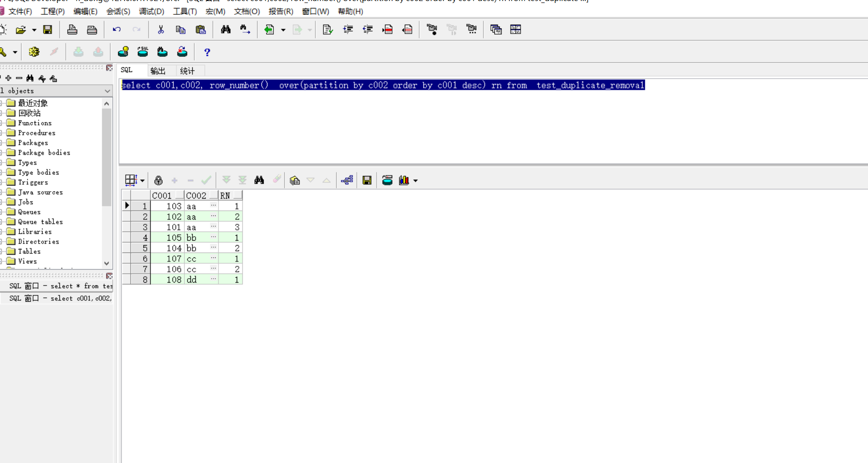The height and width of the screenshot is (463, 868).
Task: Open the dropdown arrow next to the Open file icon
Action: [x=34, y=29]
